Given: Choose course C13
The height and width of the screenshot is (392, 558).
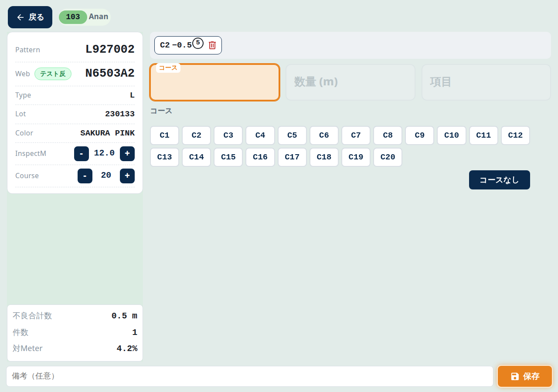Looking at the screenshot, I should point(164,157).
